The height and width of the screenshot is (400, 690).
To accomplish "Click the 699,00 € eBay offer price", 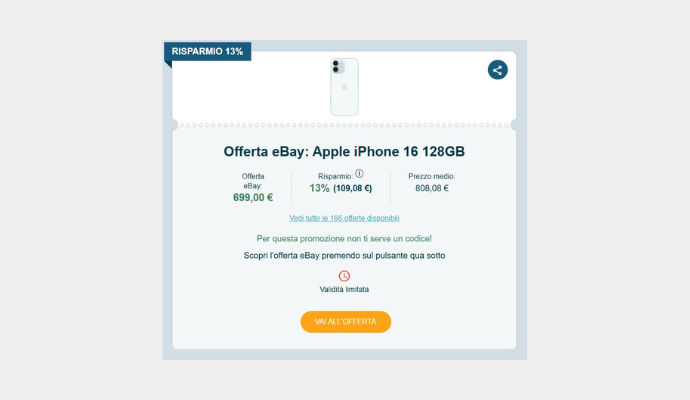I will 253,198.
